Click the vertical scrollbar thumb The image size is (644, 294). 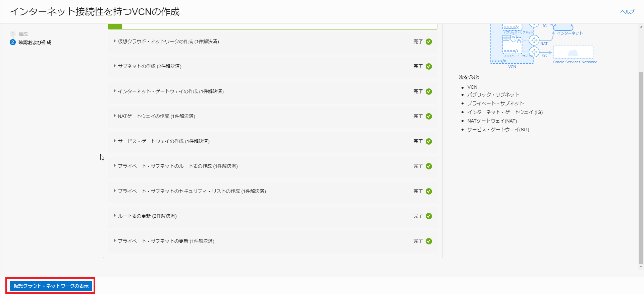[x=641, y=167]
